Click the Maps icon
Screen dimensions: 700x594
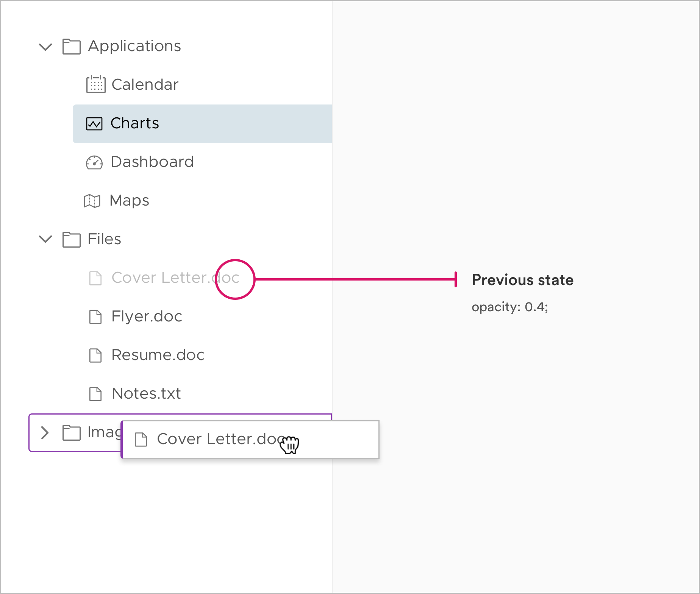92,201
